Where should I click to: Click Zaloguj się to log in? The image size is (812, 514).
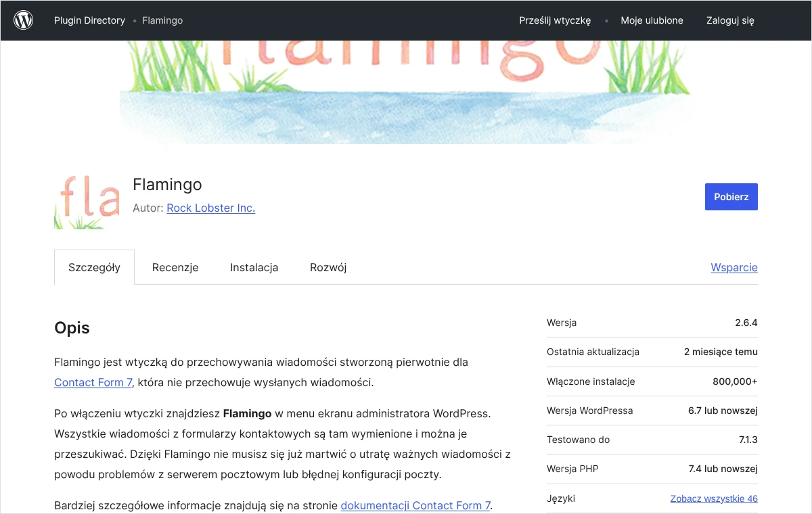730,20
